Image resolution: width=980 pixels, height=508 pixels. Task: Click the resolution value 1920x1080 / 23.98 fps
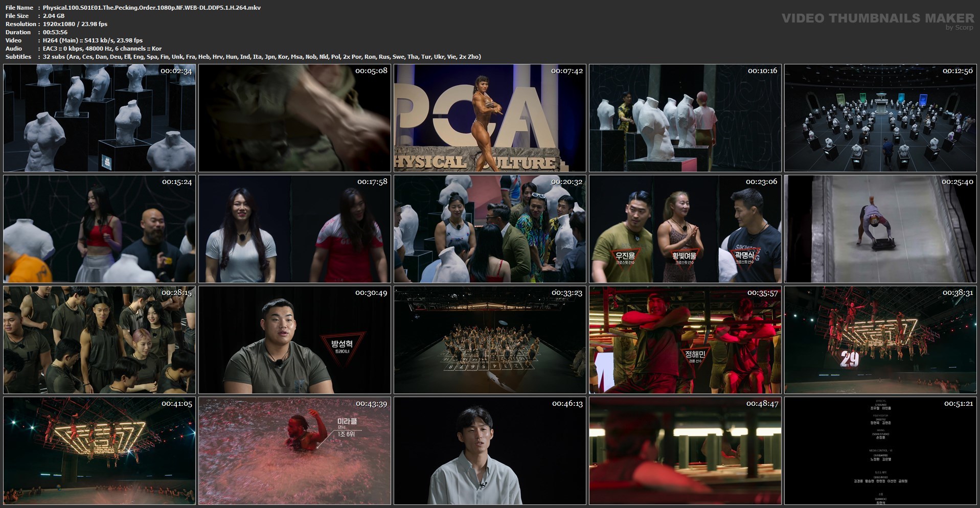75,24
